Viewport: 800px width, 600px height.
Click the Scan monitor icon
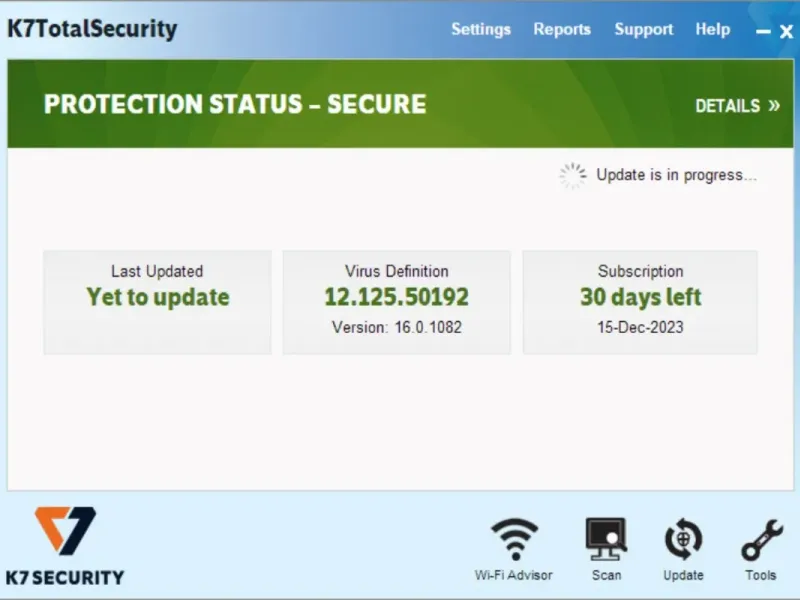pyautogui.click(x=606, y=539)
